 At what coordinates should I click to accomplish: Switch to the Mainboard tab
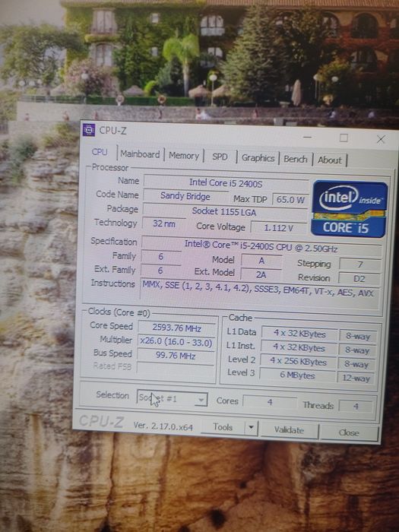(140, 154)
